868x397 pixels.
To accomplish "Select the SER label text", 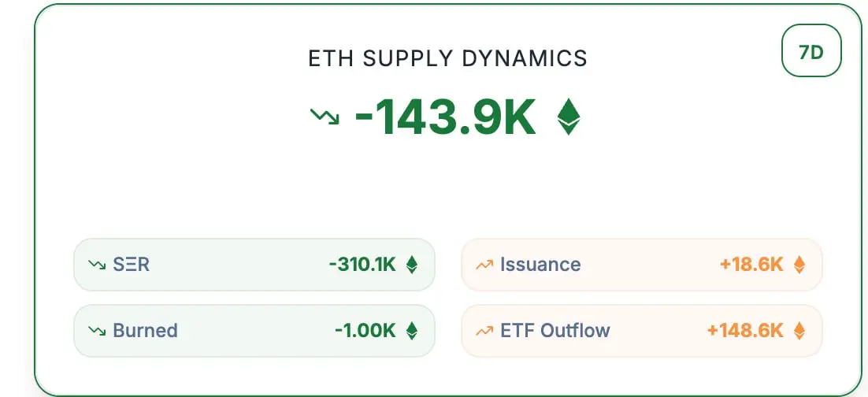I will pyautogui.click(x=132, y=265).
